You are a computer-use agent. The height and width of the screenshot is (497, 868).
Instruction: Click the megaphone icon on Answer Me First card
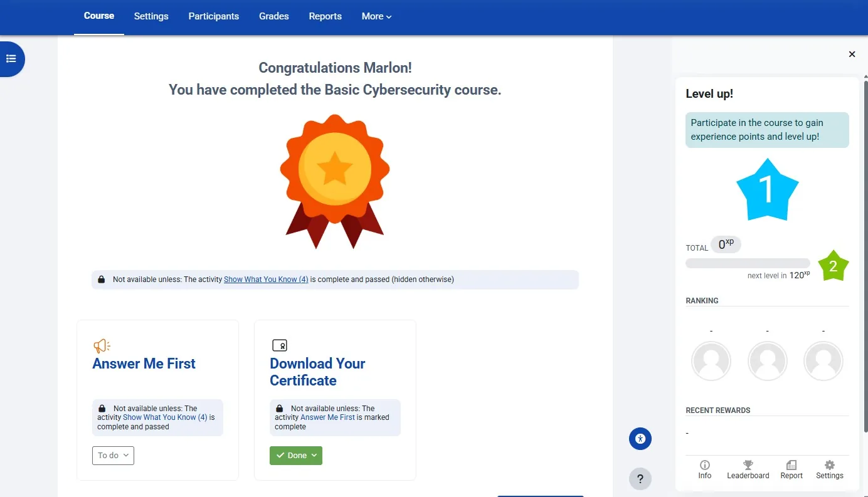tap(101, 345)
